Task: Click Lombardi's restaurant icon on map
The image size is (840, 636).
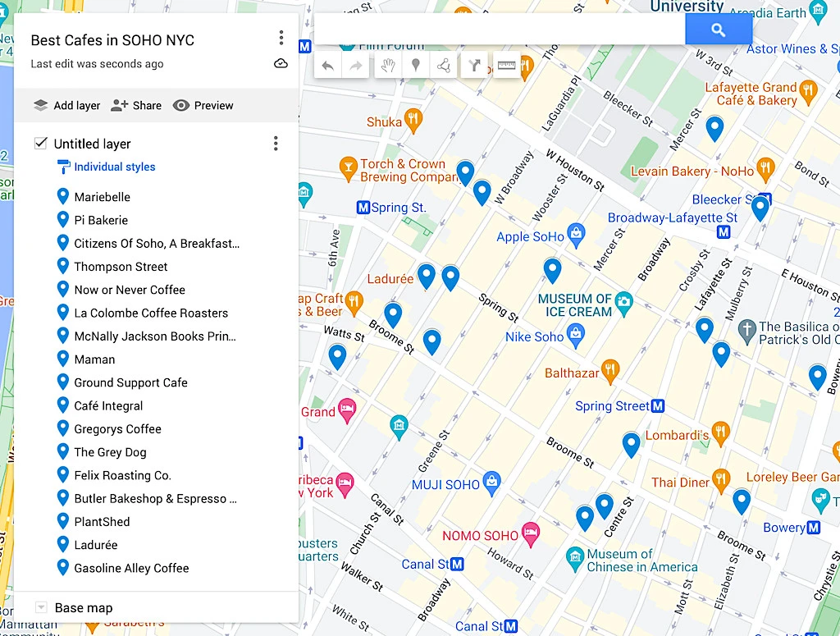Action: [x=720, y=433]
